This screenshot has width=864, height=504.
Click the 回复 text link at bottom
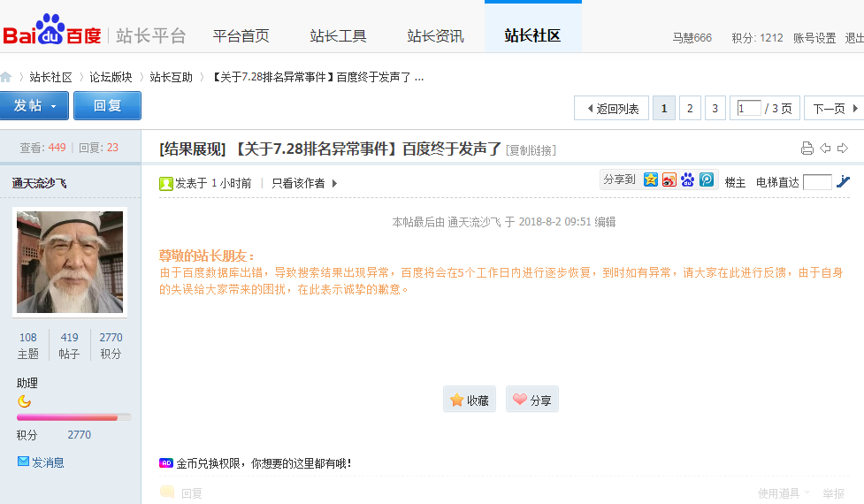pos(192,493)
